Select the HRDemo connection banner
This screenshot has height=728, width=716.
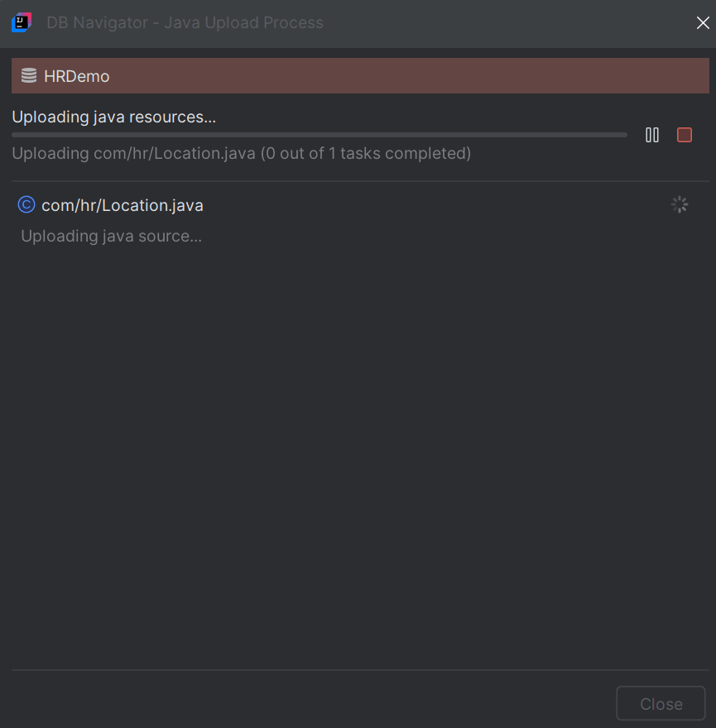[359, 75]
